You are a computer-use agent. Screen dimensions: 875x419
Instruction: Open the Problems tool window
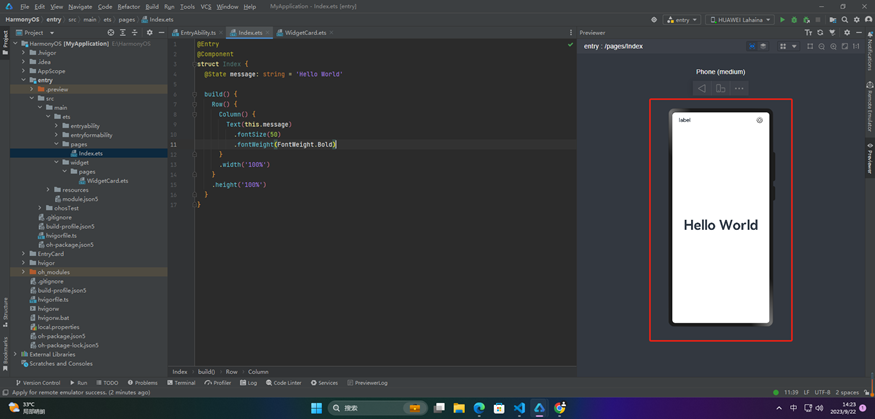coord(143,383)
